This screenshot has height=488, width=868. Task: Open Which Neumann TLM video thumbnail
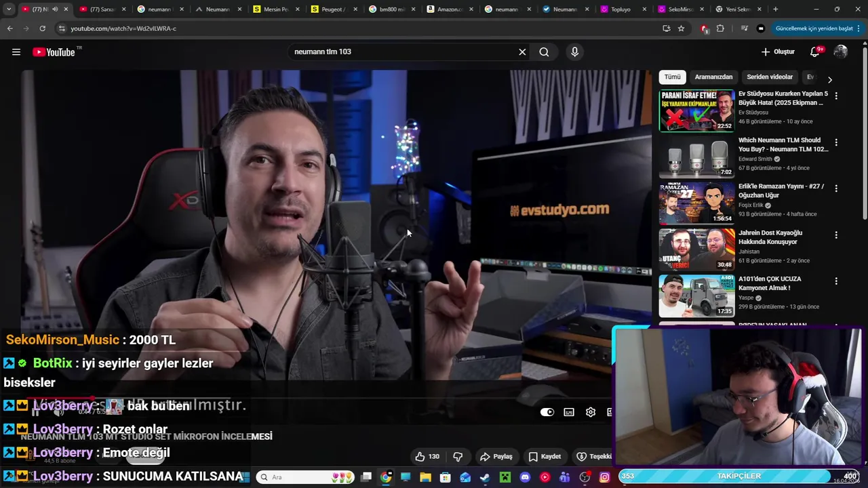[x=696, y=157]
